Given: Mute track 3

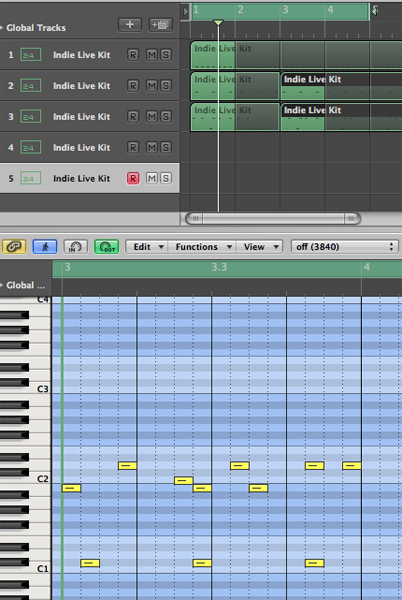Looking at the screenshot, I should [x=152, y=116].
